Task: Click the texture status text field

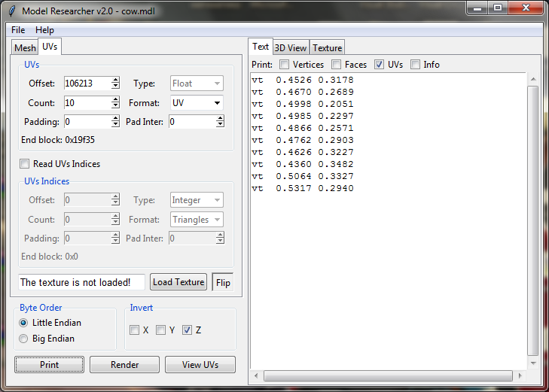Action: click(81, 282)
